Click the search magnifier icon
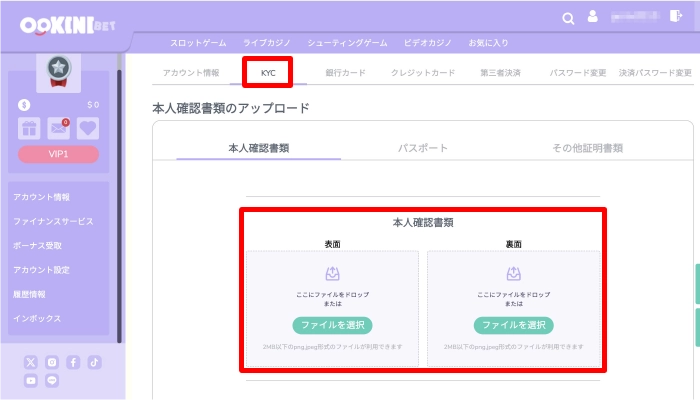 [x=568, y=18]
